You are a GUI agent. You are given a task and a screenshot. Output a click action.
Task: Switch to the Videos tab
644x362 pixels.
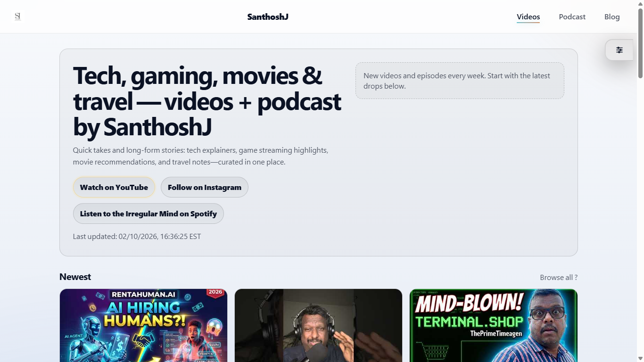(528, 17)
